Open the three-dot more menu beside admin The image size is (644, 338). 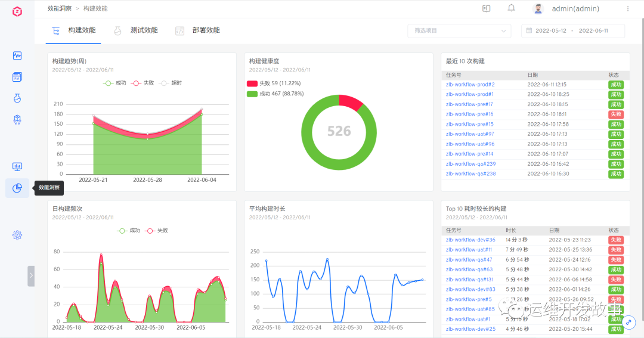tap(627, 8)
